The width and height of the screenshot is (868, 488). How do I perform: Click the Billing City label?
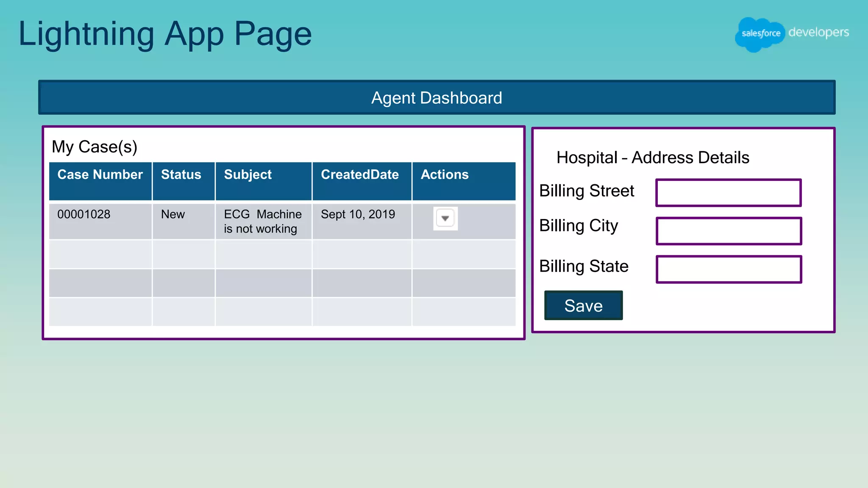tap(579, 226)
